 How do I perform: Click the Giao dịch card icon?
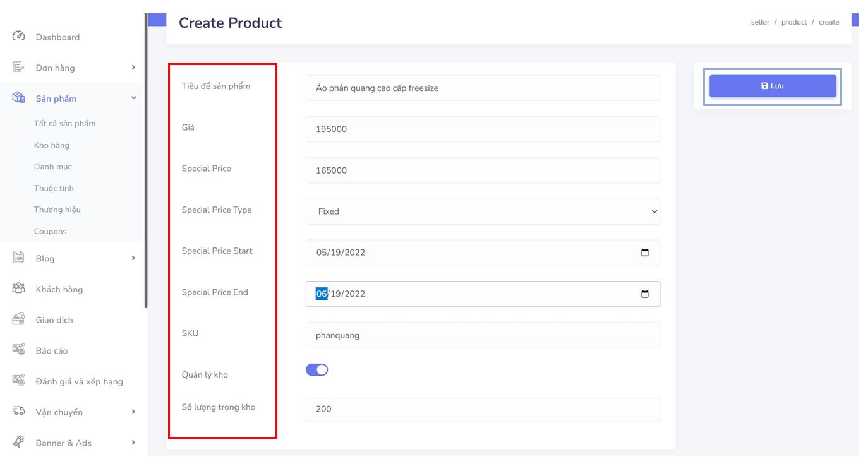pos(18,319)
